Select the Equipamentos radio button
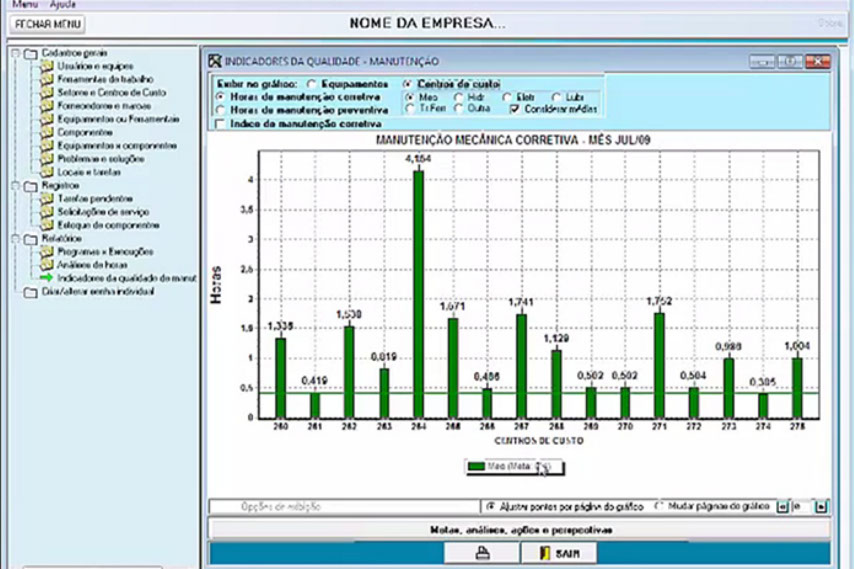855x569 pixels. pos(312,84)
